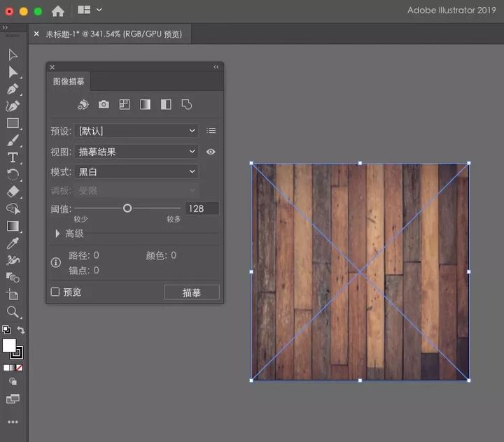Set paint to None
Screen dimensions: 504x442
click(20, 368)
